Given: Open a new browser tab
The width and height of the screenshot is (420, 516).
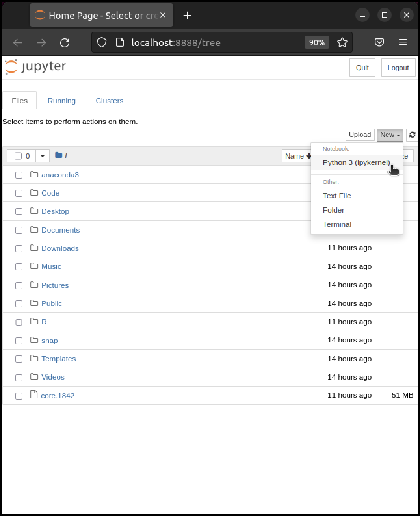Looking at the screenshot, I should pyautogui.click(x=187, y=15).
